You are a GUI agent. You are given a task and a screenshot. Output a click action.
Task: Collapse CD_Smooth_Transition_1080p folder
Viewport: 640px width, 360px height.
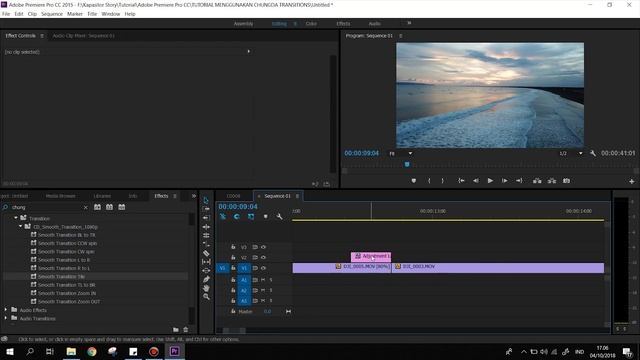[20, 226]
